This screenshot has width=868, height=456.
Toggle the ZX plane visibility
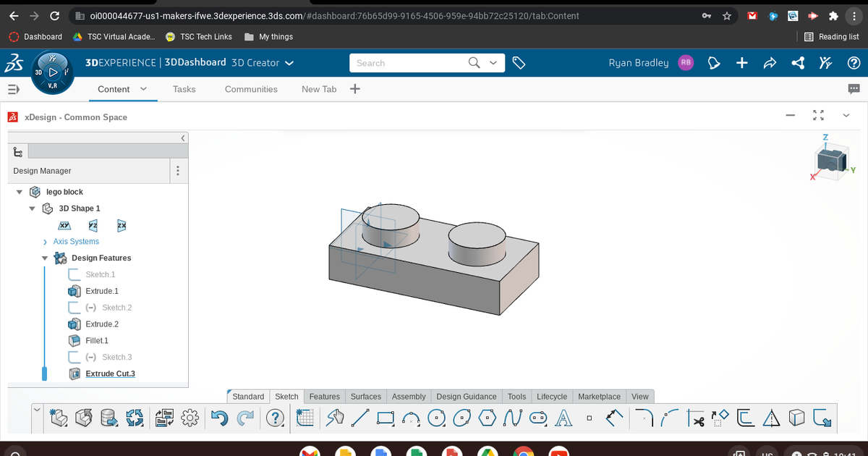click(122, 225)
